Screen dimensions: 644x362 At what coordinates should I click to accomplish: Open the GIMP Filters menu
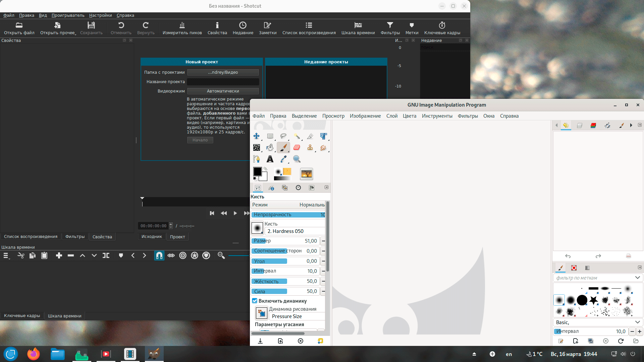click(x=468, y=116)
